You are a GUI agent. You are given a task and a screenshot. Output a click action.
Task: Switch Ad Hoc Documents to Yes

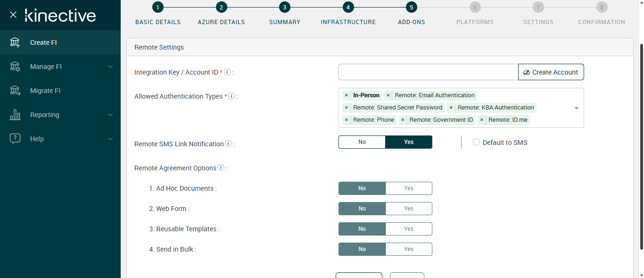(408, 188)
